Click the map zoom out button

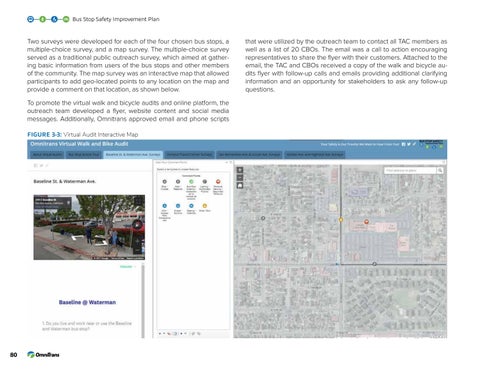pyautogui.click(x=240, y=178)
